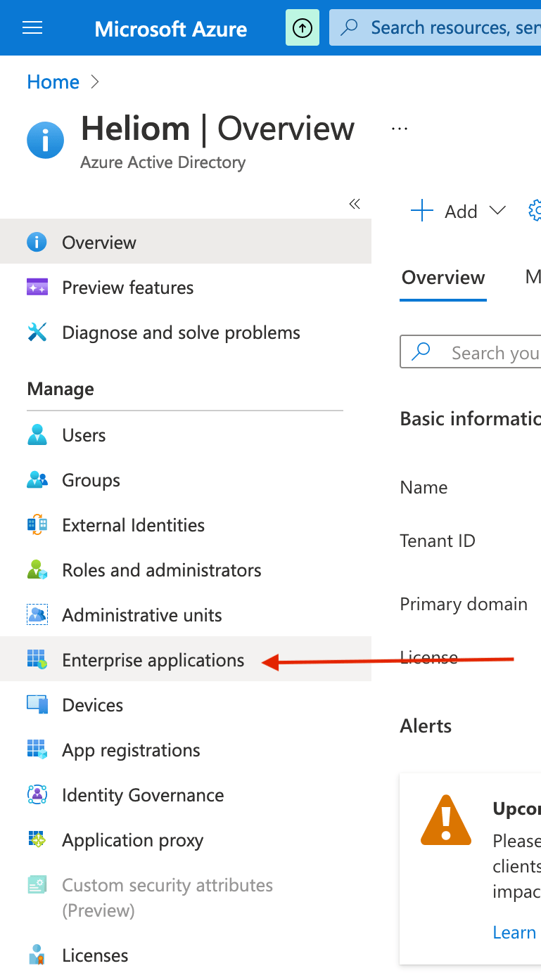The height and width of the screenshot is (980, 541).
Task: Click Learn more link in alert
Action: (514, 932)
